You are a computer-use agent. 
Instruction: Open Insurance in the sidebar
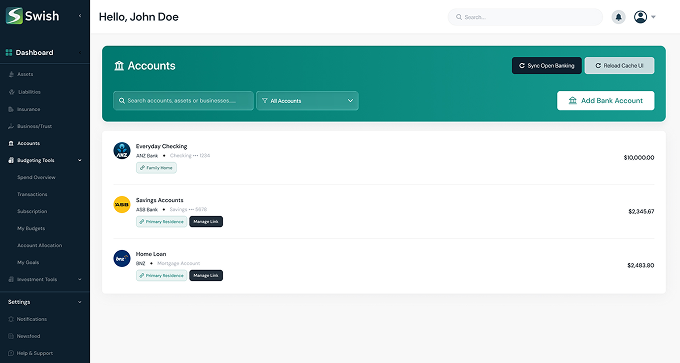(x=29, y=109)
